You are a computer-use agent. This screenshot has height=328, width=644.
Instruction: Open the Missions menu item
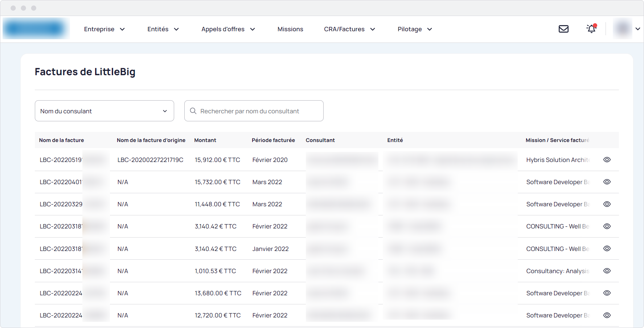pyautogui.click(x=290, y=29)
